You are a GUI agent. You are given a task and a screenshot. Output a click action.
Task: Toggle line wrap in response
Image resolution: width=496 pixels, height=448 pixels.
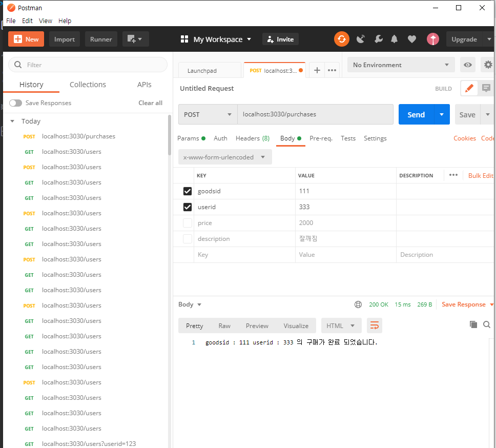point(375,325)
